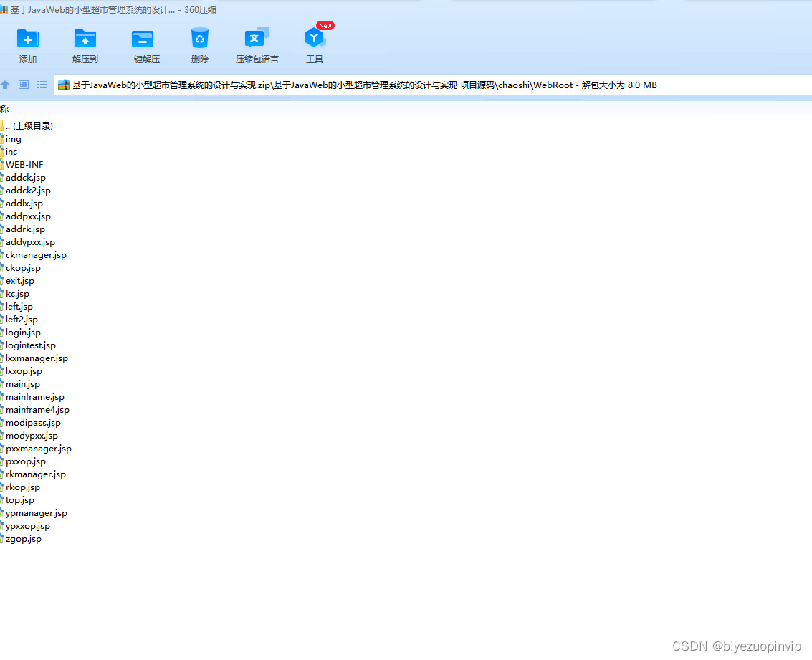
Task: Select the inc folder
Action: coord(9,152)
